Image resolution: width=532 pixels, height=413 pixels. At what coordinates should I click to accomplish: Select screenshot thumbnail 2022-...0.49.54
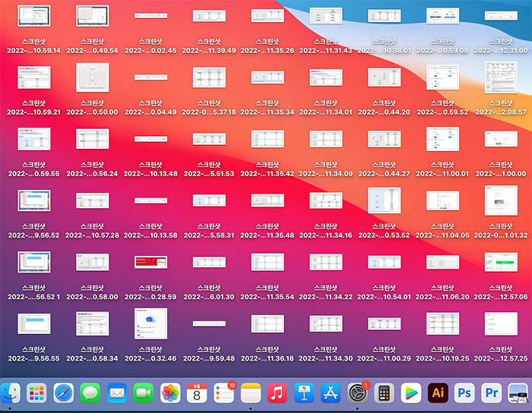point(92,16)
